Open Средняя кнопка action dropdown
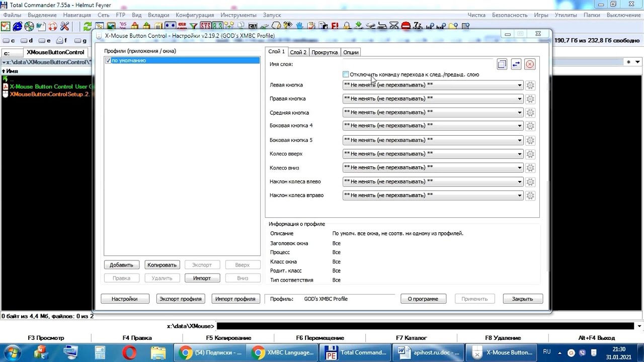This screenshot has width=644, height=362. coord(433,112)
